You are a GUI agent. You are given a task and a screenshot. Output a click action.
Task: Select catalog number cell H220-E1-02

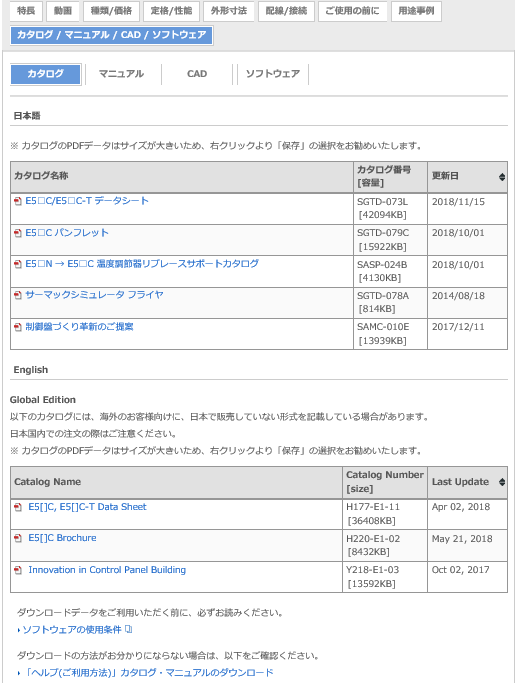tap(385, 545)
